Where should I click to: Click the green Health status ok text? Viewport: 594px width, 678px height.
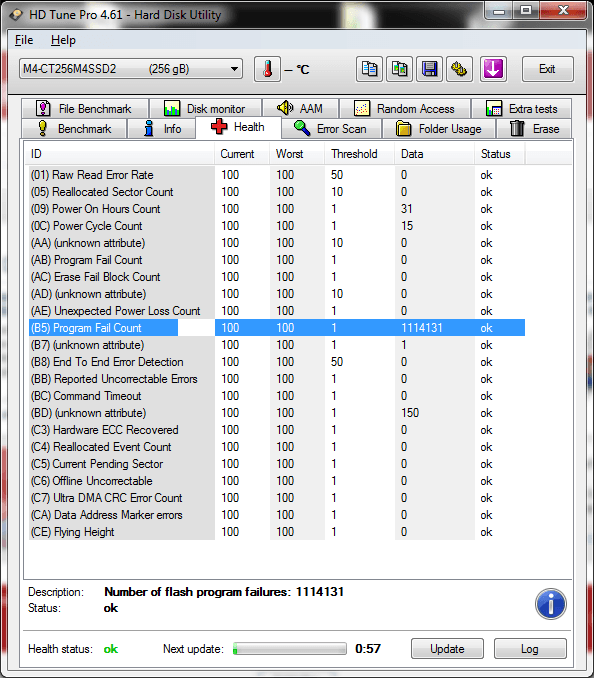[x=111, y=649]
